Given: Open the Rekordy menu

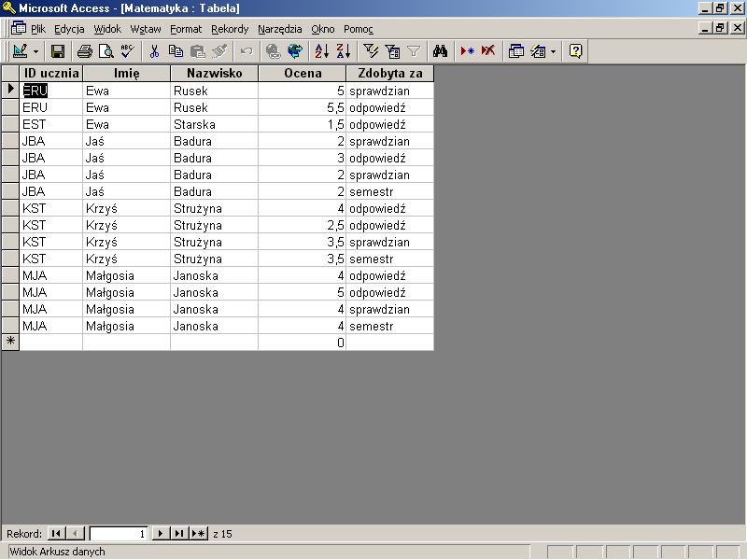Looking at the screenshot, I should (x=230, y=29).
